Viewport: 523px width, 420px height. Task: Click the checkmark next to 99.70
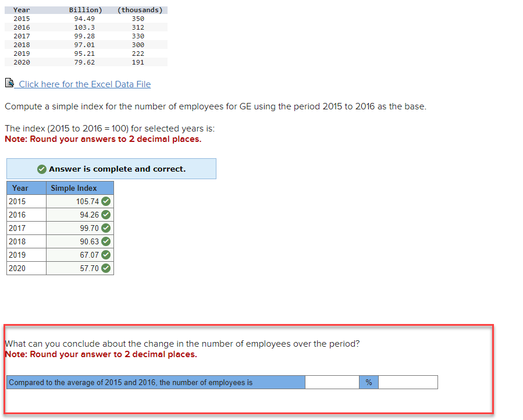[x=106, y=227]
